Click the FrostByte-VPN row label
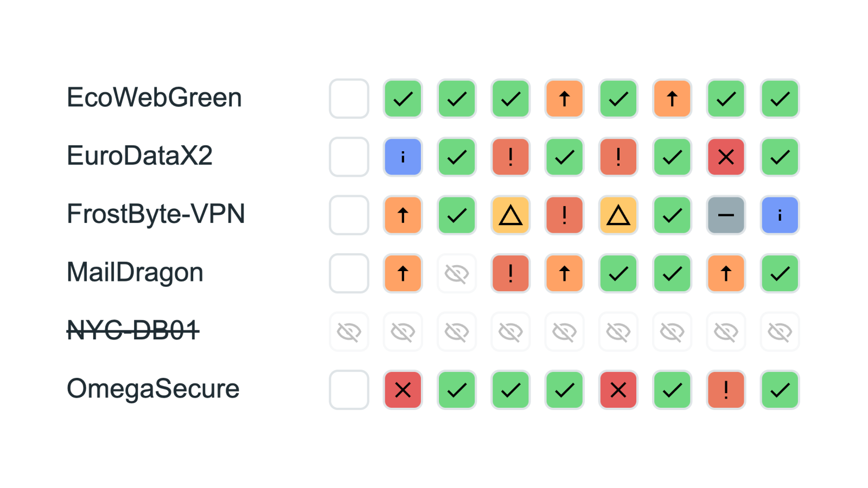The width and height of the screenshot is (868, 488). point(156,214)
